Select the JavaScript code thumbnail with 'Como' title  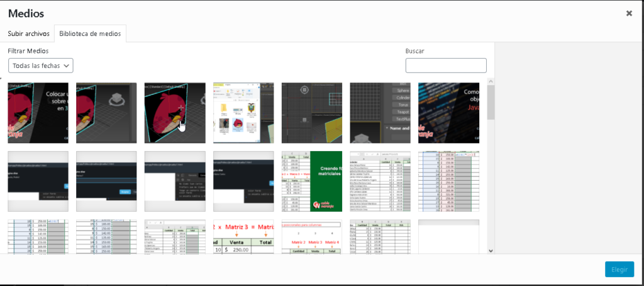[448, 113]
